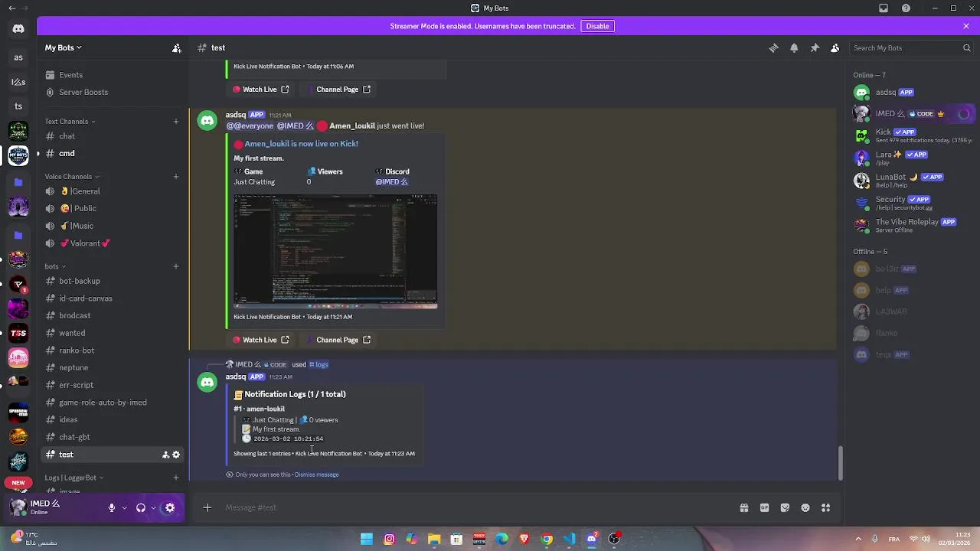
Task: Open 'Amen_loukil is now live on Kick!' link
Action: click(301, 144)
